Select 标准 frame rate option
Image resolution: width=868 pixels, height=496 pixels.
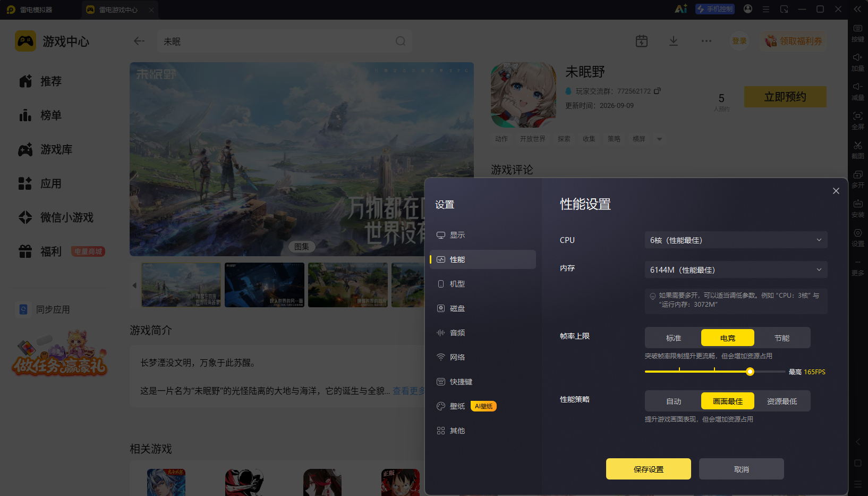coord(674,338)
